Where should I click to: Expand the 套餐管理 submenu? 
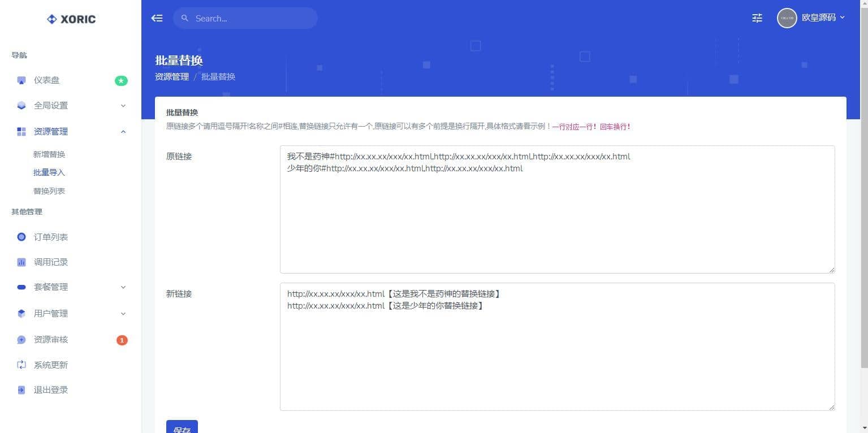(x=123, y=287)
